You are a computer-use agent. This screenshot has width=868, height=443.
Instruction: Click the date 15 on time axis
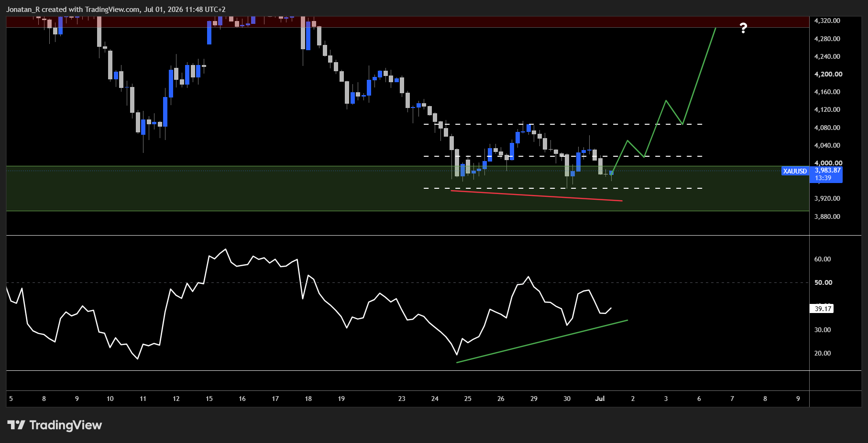pos(209,399)
